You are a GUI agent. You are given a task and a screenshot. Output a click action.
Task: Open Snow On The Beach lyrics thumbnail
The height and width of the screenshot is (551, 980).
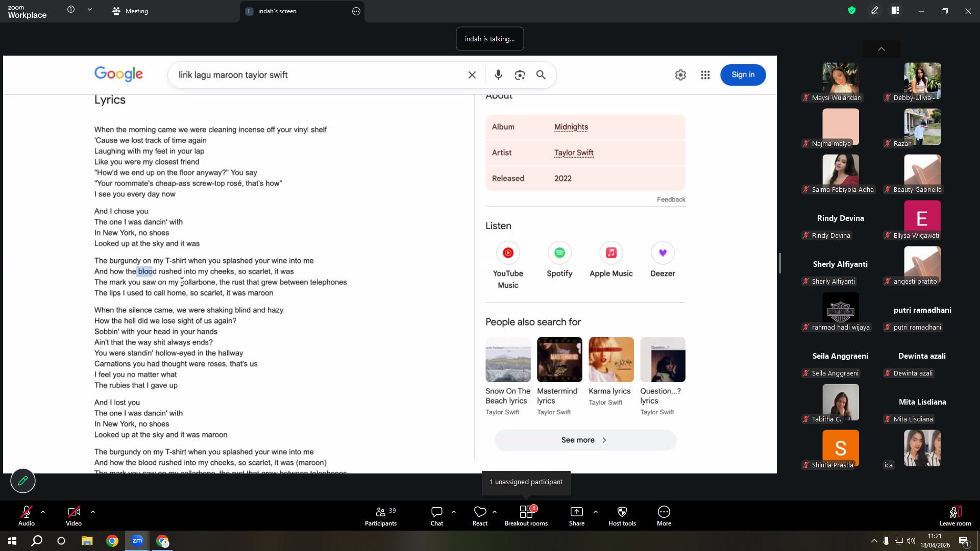pyautogui.click(x=508, y=360)
